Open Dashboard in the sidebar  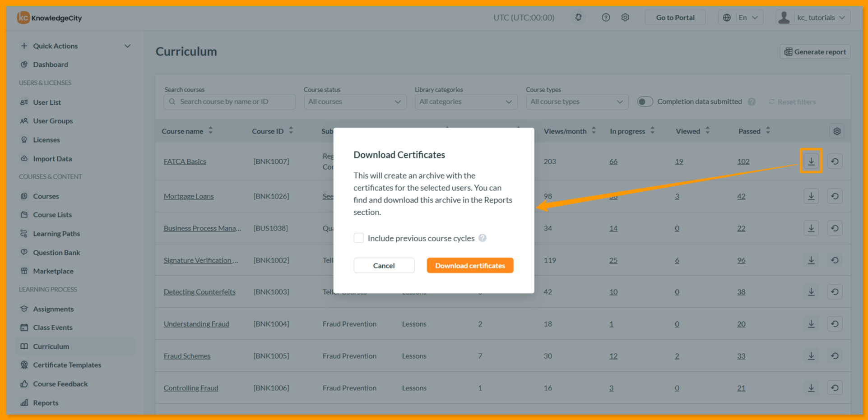[50, 65]
